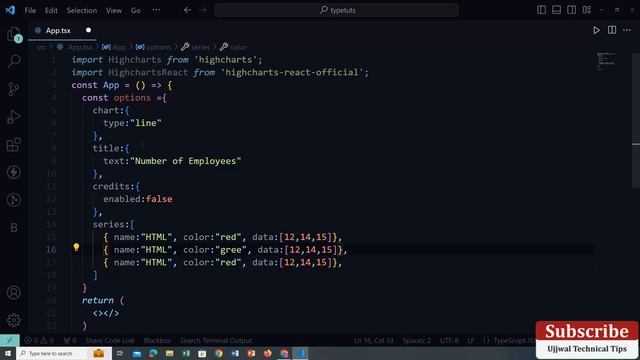
Task: Open Customize Layout icon in title bar
Action: tap(587, 10)
